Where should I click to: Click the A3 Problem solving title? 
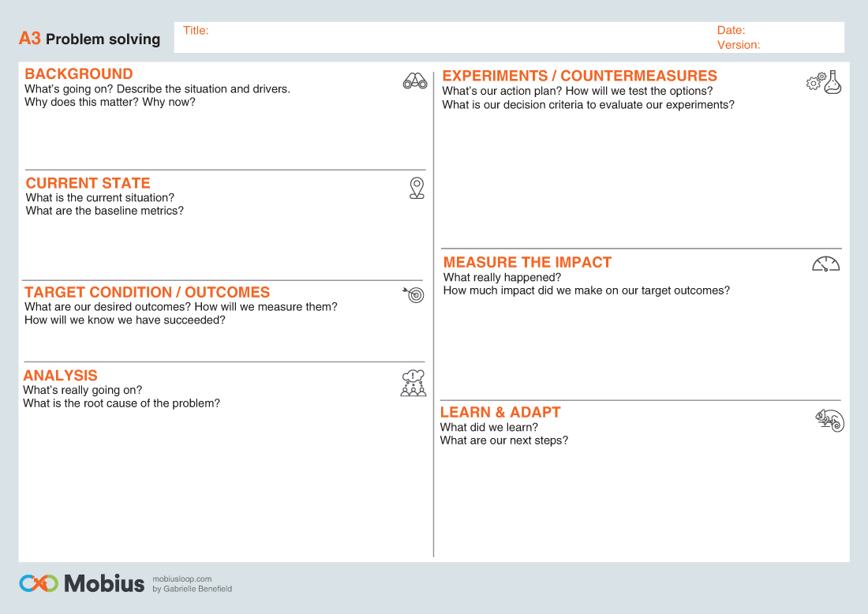90,39
